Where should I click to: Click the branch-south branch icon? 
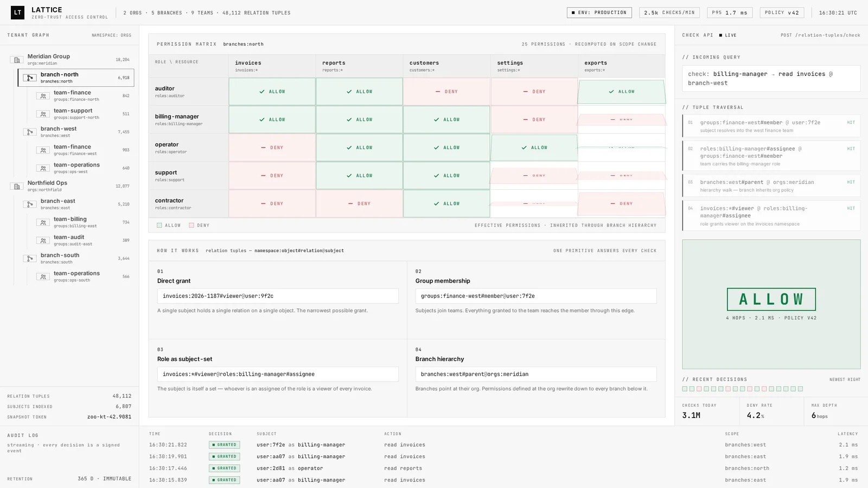click(30, 259)
